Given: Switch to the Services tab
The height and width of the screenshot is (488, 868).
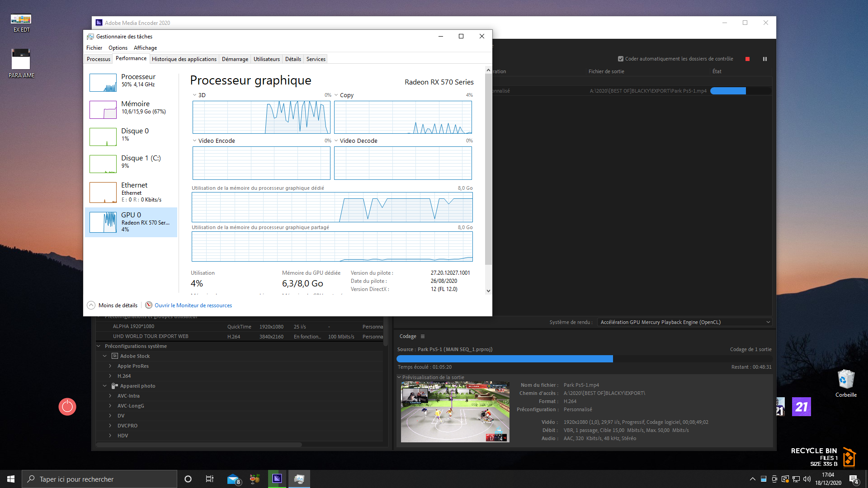Looking at the screenshot, I should pos(316,59).
